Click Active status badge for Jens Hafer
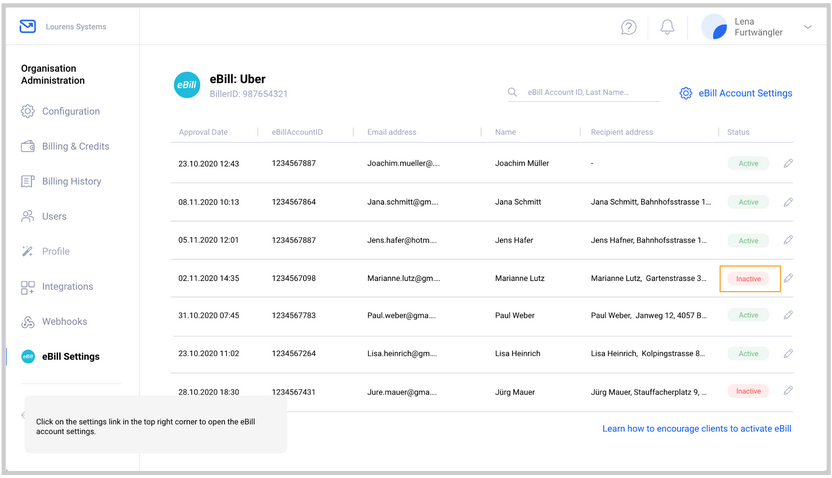This screenshot has width=832, height=478. pyautogui.click(x=748, y=240)
